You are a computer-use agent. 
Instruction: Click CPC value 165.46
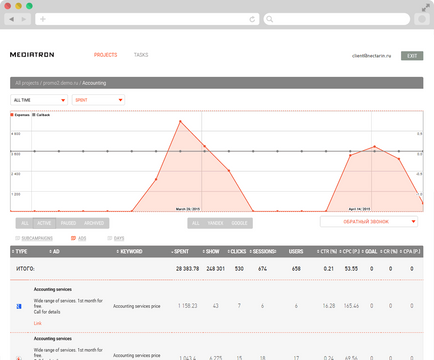point(351,306)
